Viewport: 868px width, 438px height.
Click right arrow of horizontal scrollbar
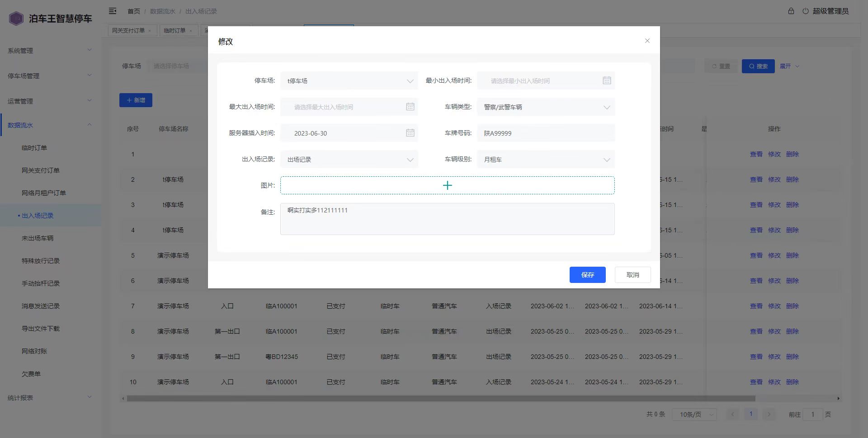838,399
